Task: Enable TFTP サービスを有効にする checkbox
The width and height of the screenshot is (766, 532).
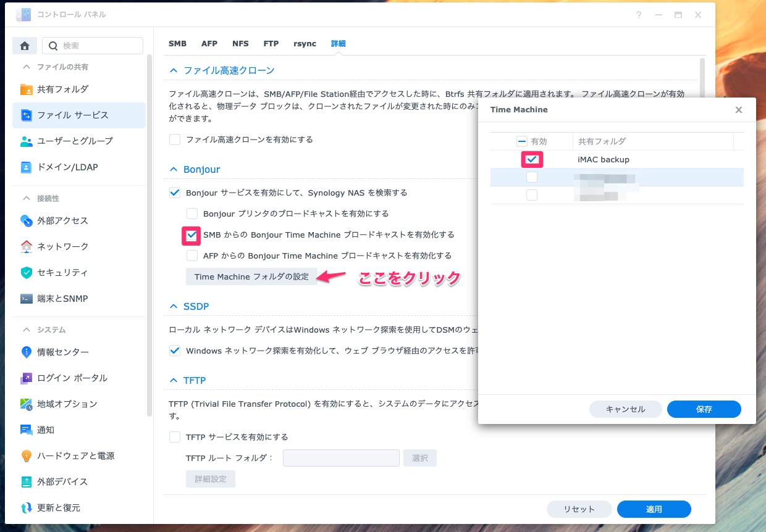Action: [x=175, y=437]
